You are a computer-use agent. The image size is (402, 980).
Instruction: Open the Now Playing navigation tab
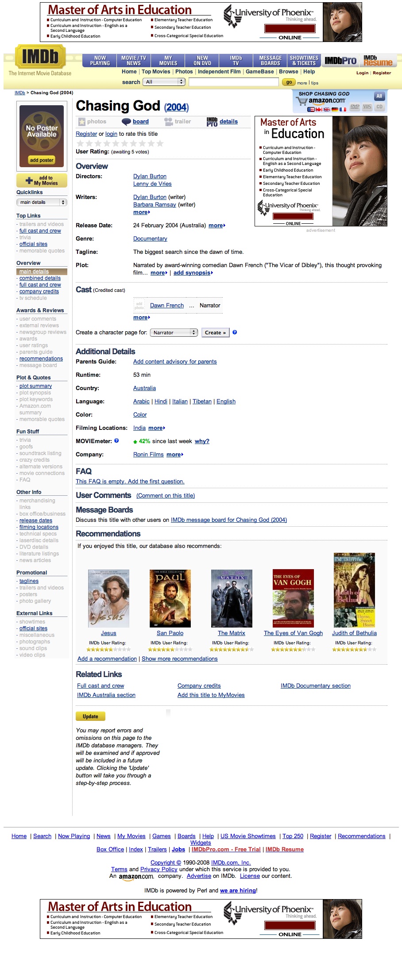100,61
